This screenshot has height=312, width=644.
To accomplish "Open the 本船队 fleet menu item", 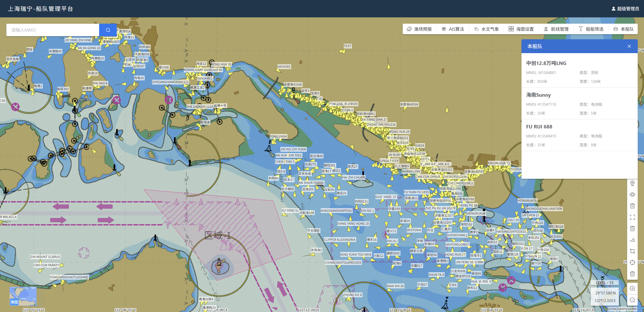I will point(623,29).
